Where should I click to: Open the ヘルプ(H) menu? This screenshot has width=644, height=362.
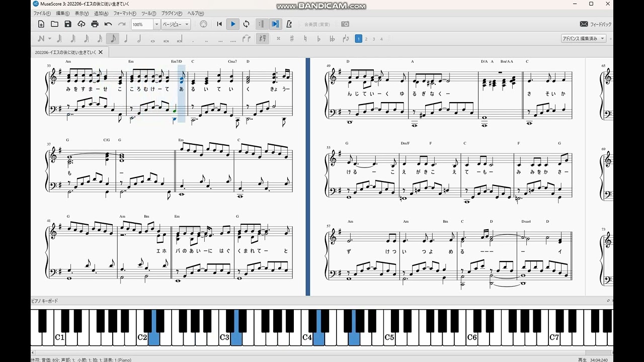(196, 13)
